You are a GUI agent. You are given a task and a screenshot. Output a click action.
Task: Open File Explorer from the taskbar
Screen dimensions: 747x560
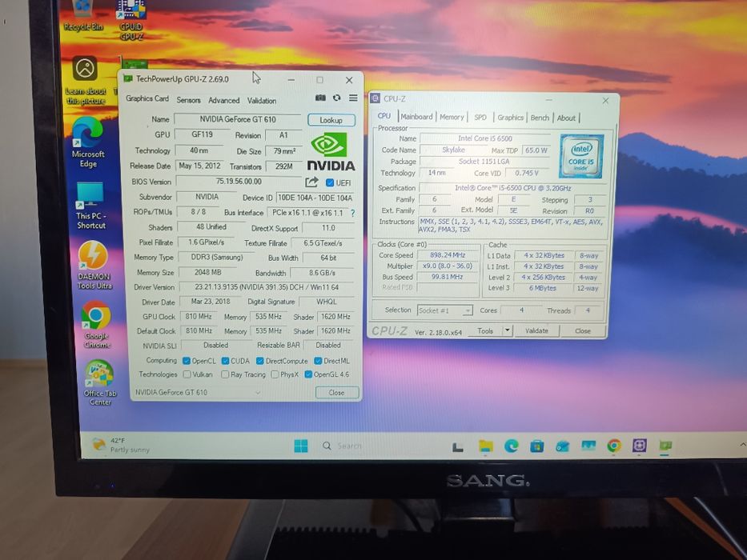[x=485, y=446]
